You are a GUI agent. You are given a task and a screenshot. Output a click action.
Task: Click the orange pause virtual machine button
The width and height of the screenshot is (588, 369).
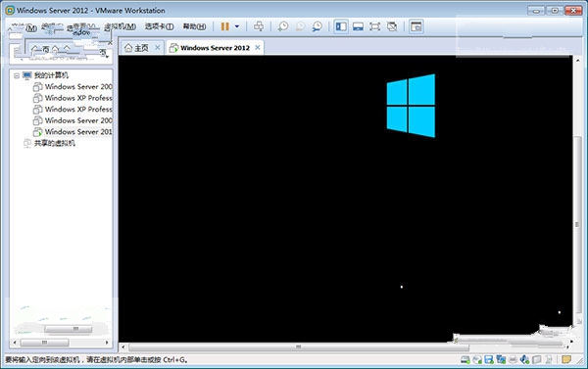[x=225, y=26]
